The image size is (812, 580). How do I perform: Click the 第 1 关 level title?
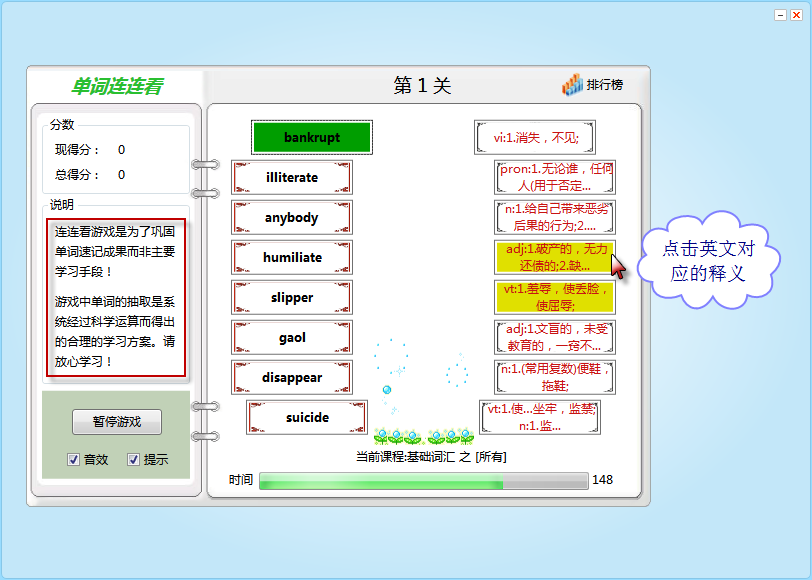(x=422, y=85)
